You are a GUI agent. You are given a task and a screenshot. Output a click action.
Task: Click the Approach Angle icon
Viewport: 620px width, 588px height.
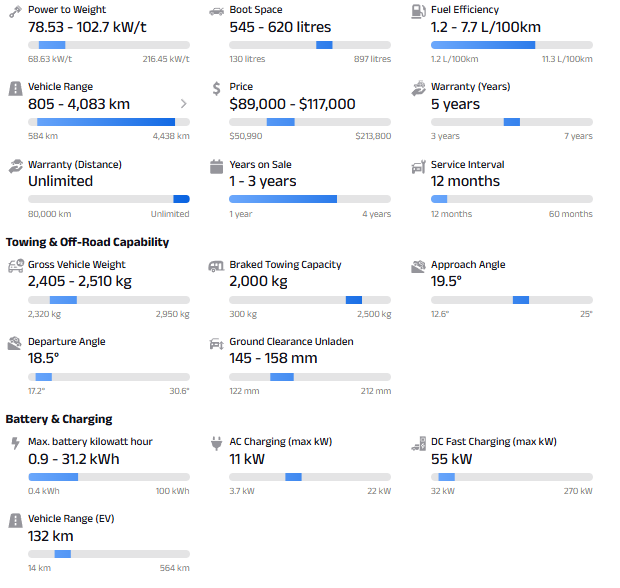click(418, 266)
